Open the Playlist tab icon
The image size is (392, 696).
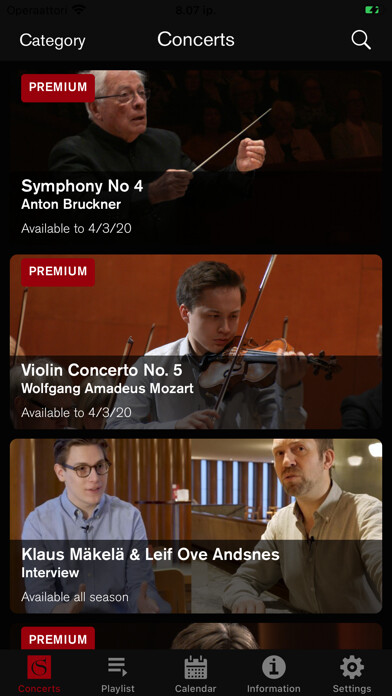click(118, 667)
